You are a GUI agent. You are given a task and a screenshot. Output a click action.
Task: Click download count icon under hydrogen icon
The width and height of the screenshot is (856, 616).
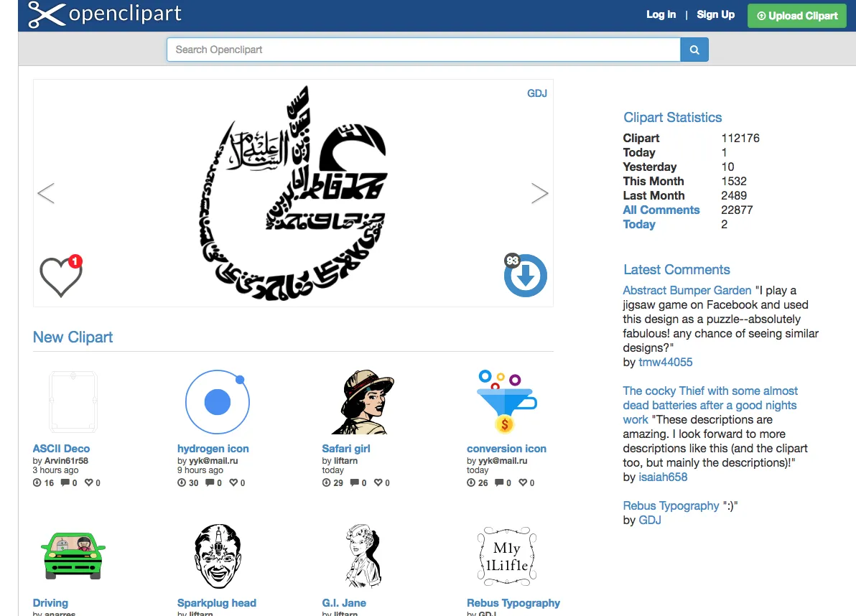coord(182,483)
